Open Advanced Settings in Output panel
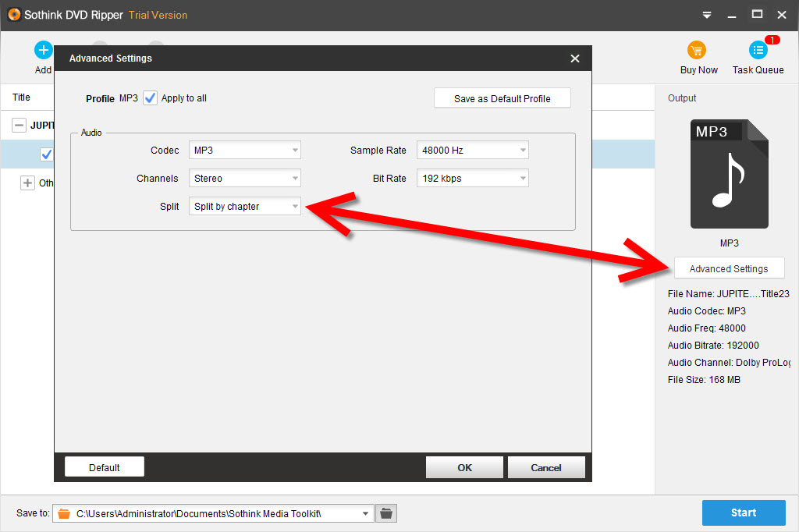This screenshot has width=799, height=532. coord(730,268)
